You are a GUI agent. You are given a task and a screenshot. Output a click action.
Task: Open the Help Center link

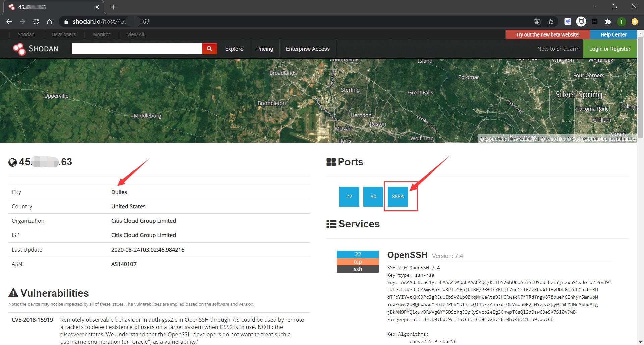coord(613,34)
